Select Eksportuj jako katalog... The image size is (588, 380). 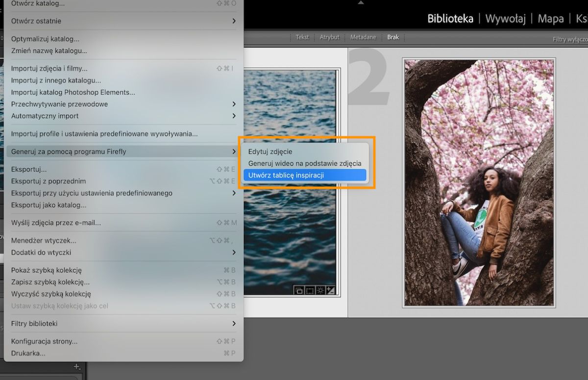(x=123, y=205)
